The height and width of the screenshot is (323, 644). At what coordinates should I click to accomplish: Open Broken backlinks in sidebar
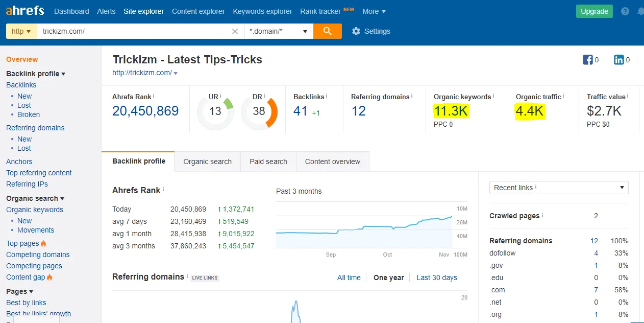click(29, 114)
